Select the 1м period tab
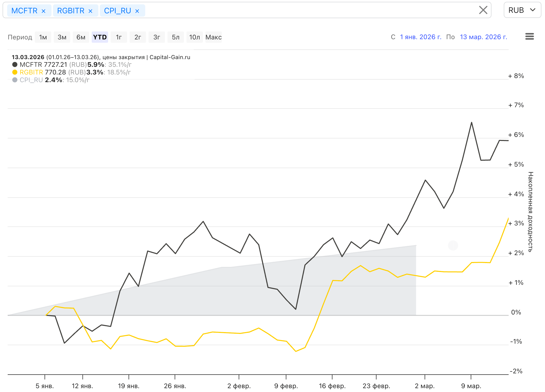 43,37
